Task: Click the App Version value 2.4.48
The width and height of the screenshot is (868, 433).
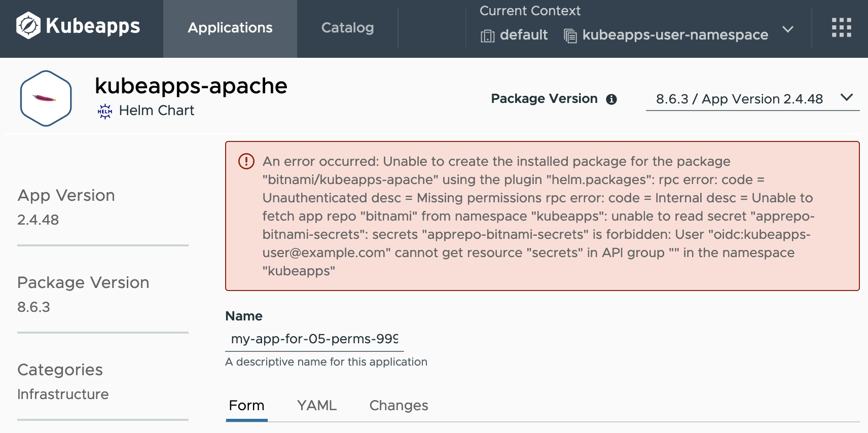Action: (38, 220)
